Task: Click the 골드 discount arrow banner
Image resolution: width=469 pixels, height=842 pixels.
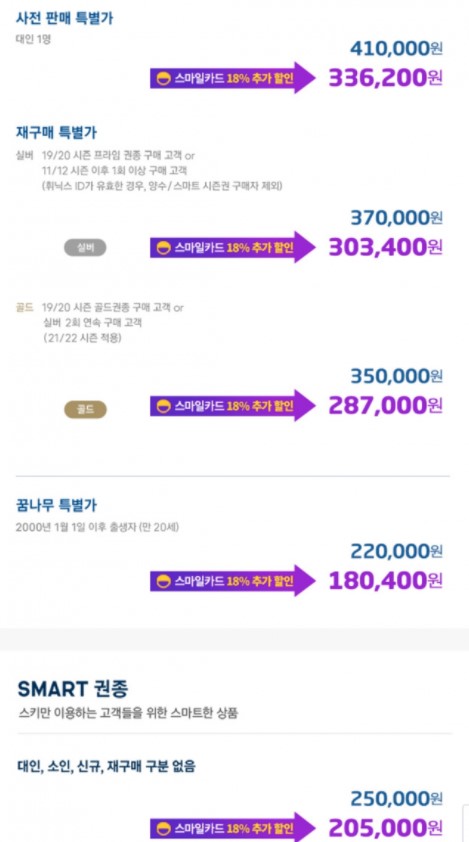Action: (232, 405)
